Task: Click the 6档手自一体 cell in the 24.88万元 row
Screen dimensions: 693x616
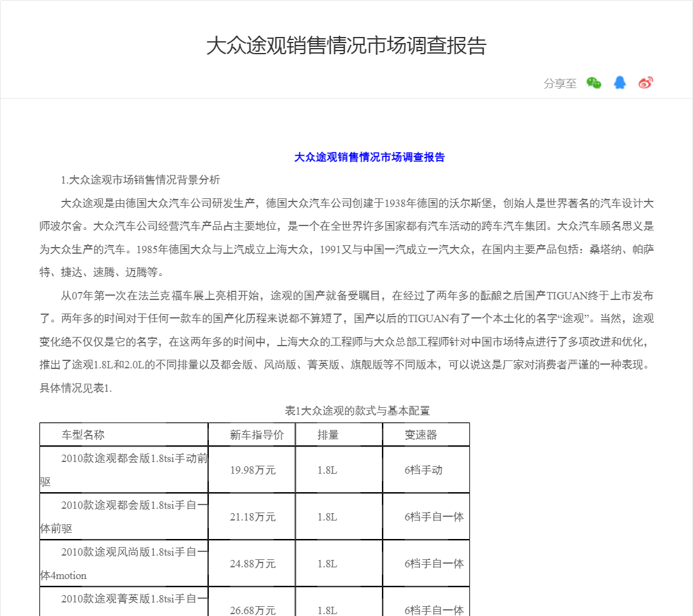Action: coord(426,564)
